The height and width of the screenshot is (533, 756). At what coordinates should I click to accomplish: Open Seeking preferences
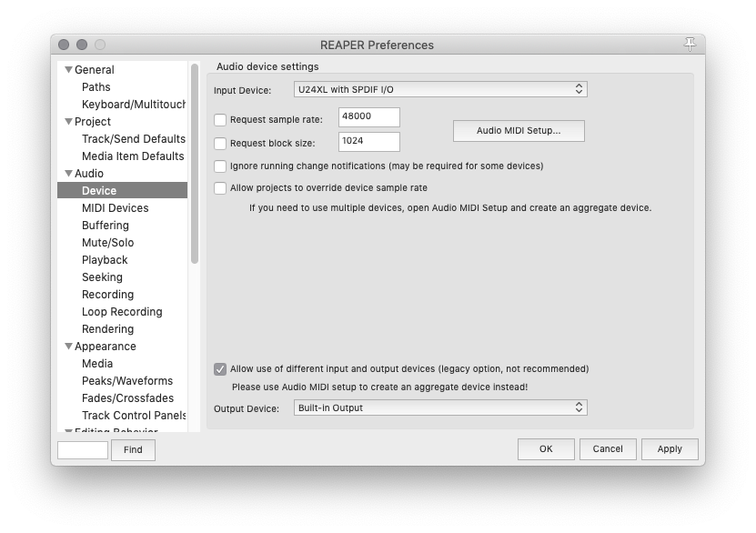click(x=102, y=277)
